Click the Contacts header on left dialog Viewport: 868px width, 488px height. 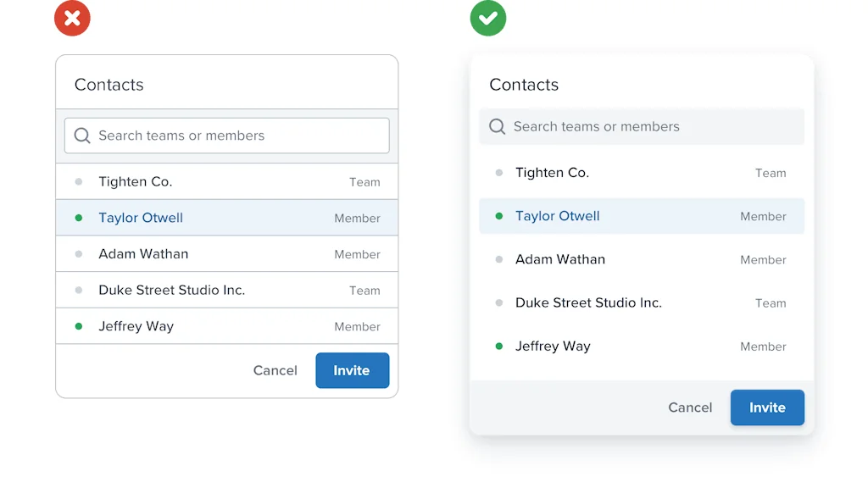click(x=108, y=84)
